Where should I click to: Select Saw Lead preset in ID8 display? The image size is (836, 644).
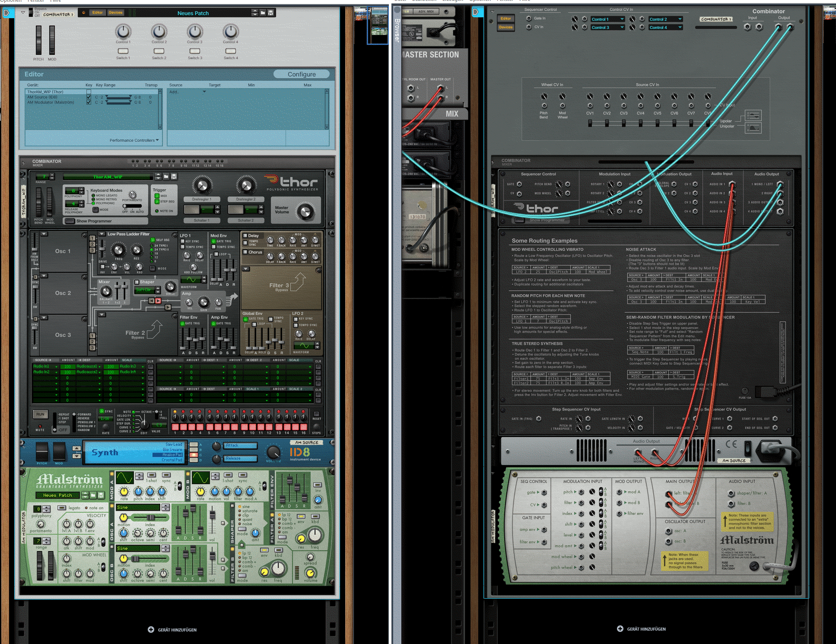pyautogui.click(x=174, y=444)
